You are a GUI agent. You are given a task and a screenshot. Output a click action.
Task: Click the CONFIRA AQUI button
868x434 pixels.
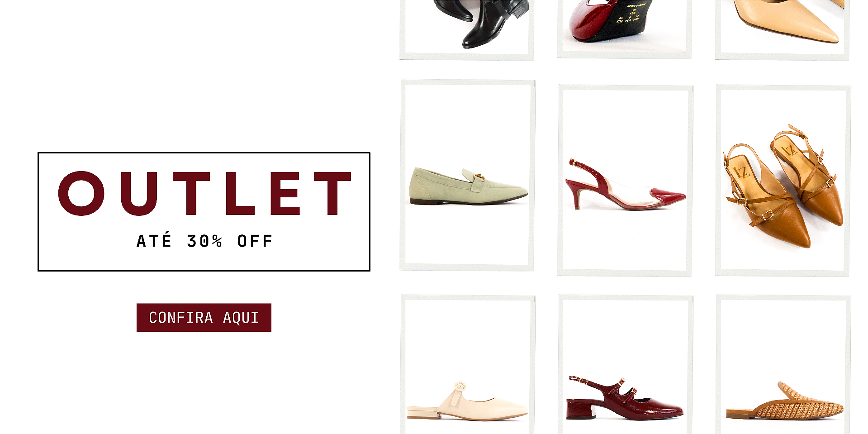coord(204,318)
